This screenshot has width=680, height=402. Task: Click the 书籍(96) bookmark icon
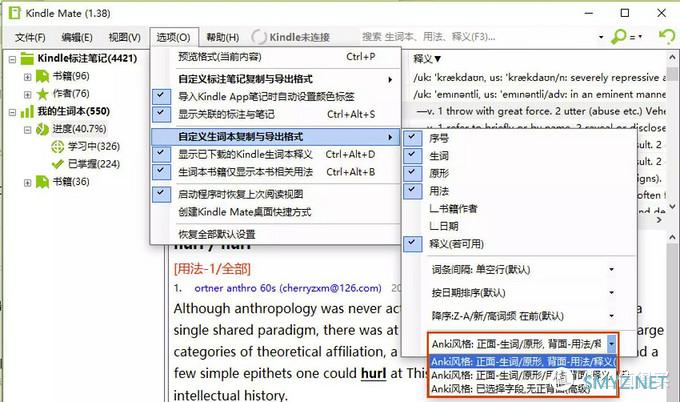pyautogui.click(x=42, y=76)
